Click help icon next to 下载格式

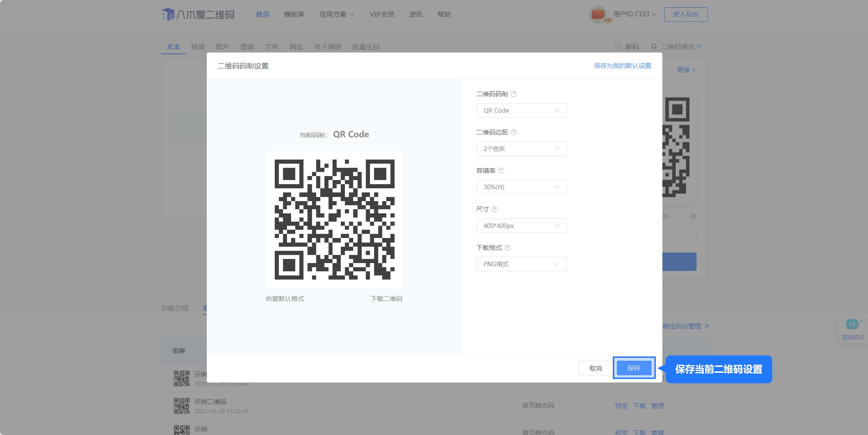click(x=507, y=248)
